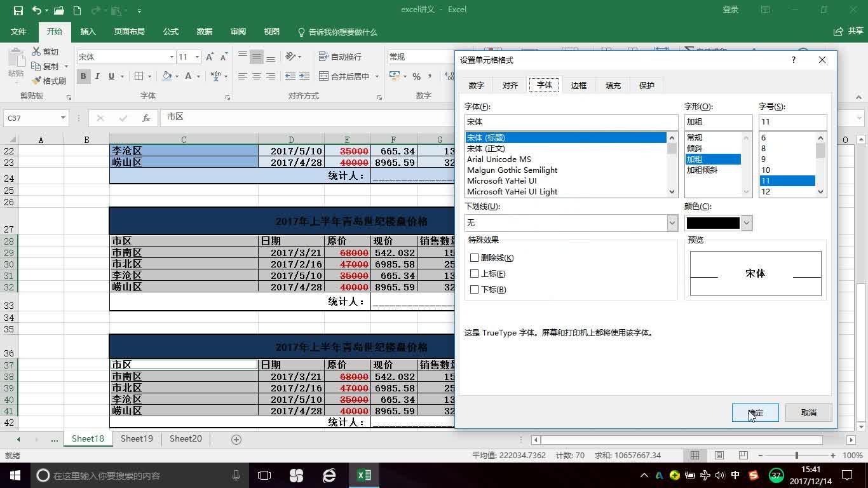Click the black font color swatch
This screenshot has height=488, width=868.
click(713, 223)
